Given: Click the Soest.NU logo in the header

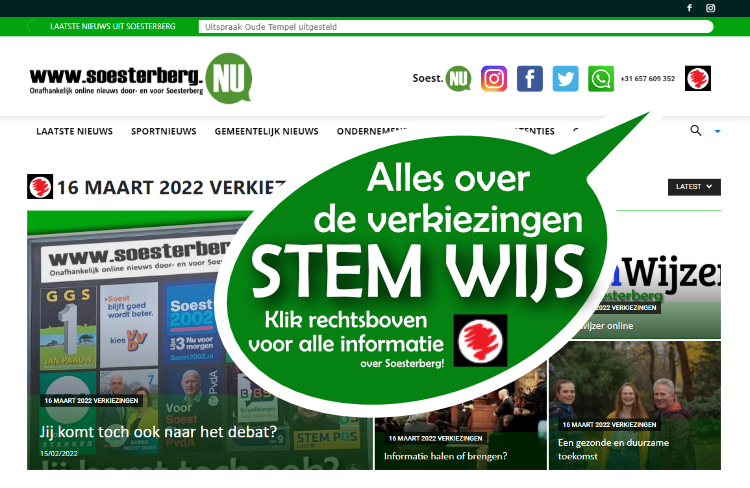Looking at the screenshot, I should tap(441, 78).
